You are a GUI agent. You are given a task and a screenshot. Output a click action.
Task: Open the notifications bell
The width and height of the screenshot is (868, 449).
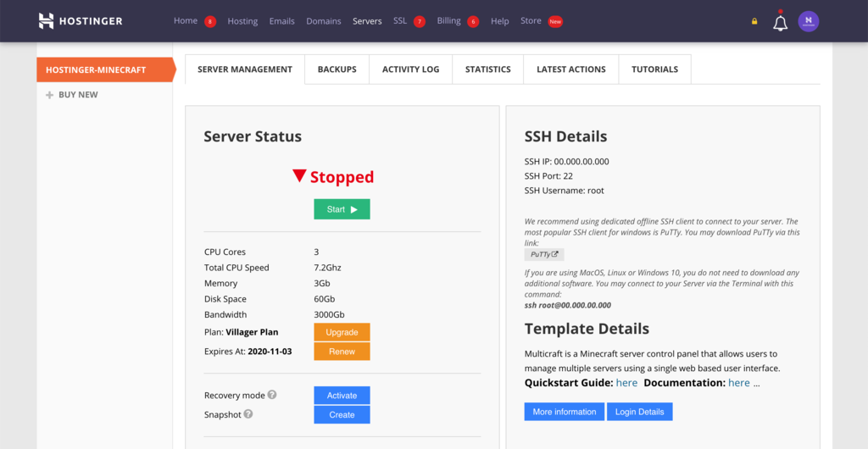[780, 22]
